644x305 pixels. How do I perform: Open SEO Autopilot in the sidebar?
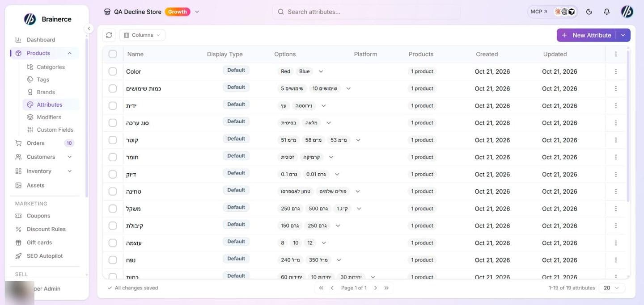click(x=44, y=256)
